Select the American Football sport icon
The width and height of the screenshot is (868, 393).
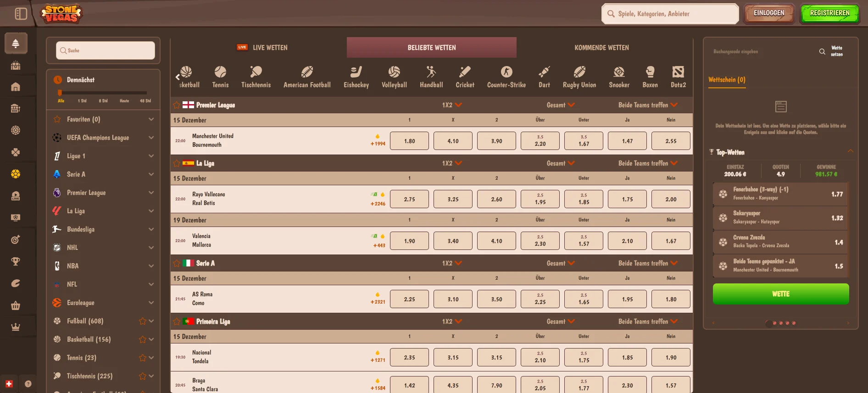pos(307,77)
